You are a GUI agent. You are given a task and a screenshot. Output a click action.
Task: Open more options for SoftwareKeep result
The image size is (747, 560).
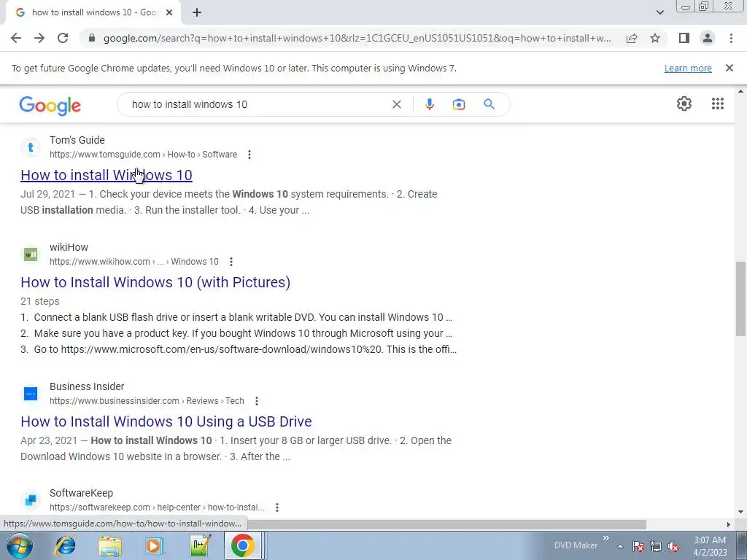pos(277,507)
